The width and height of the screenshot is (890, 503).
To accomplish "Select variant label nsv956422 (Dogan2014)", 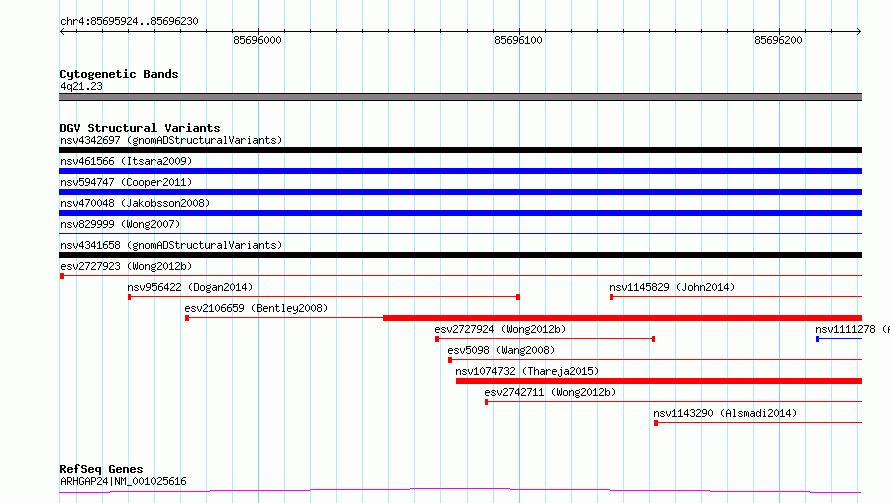I will [190, 287].
